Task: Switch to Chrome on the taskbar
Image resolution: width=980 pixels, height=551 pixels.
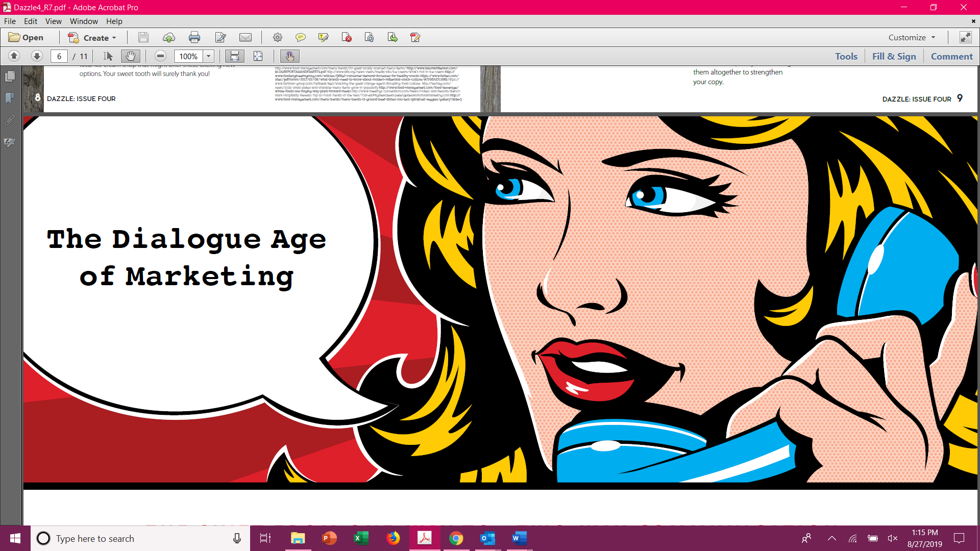Action: 456,538
